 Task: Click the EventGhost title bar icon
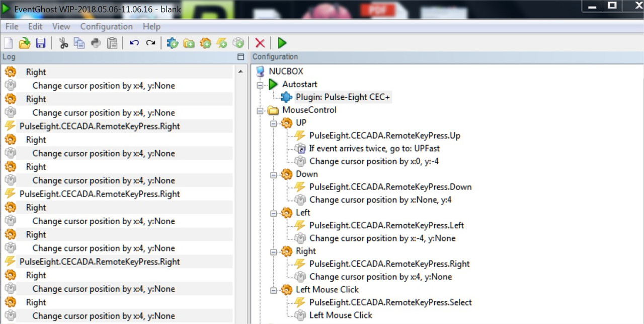pos(6,9)
